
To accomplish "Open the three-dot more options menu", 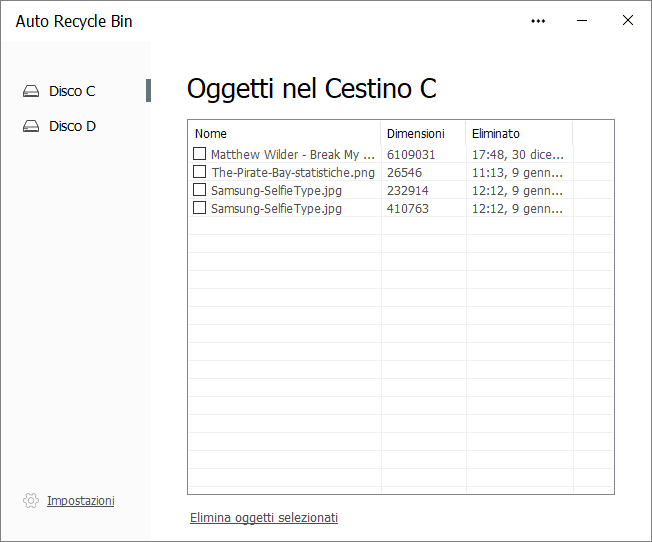I will pyautogui.click(x=539, y=21).
